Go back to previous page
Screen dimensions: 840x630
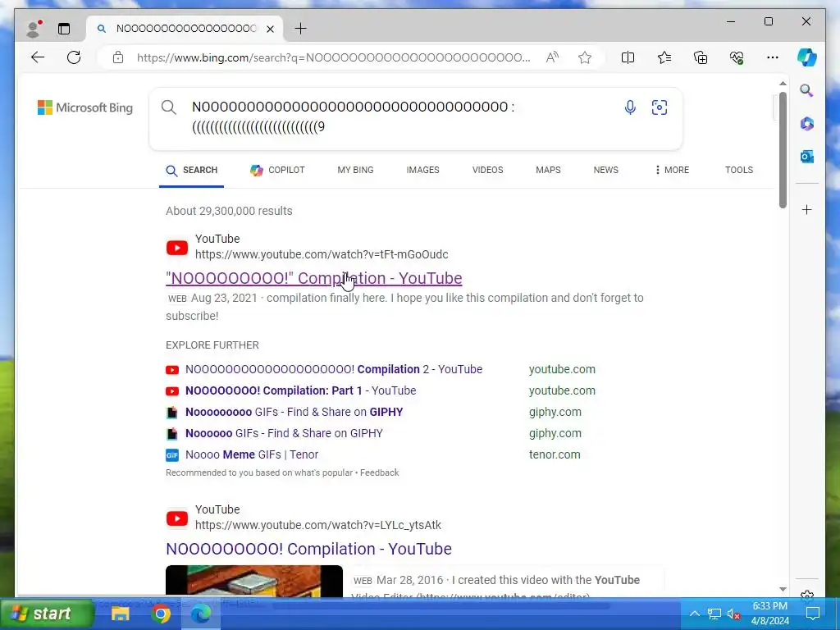(x=38, y=57)
